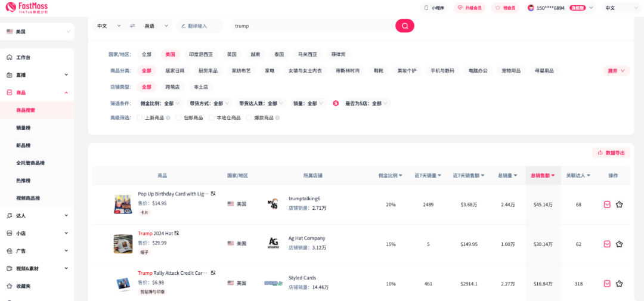The image size is (644, 301).
Task: Check the 本地仓商品 checkbox
Action: click(212, 118)
